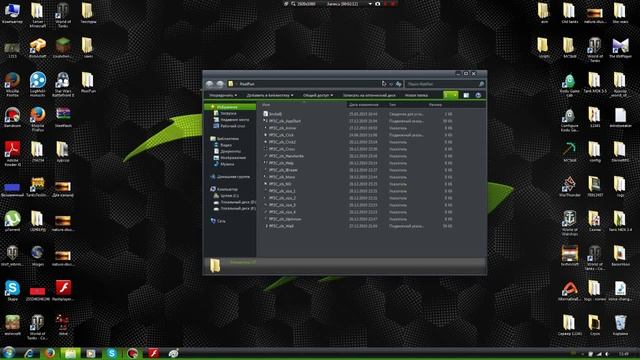Click Записать на оптический диск
640x360 pixels.
pyautogui.click(x=369, y=96)
